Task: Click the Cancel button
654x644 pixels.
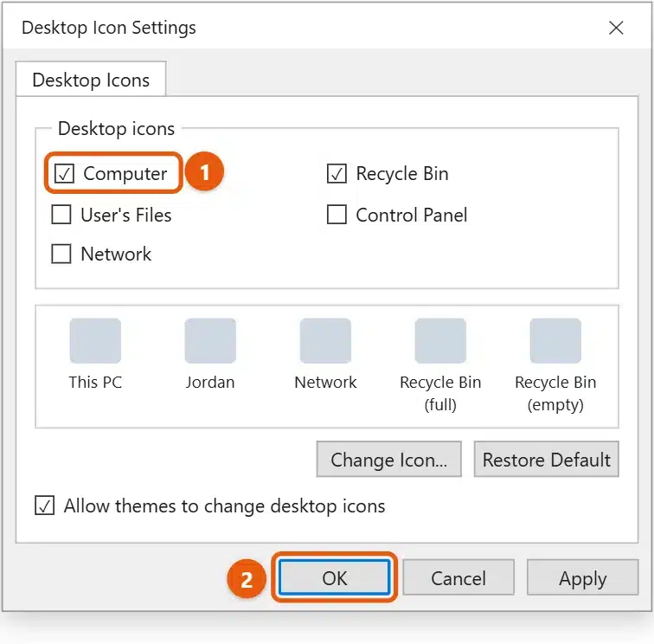Action: [458, 577]
